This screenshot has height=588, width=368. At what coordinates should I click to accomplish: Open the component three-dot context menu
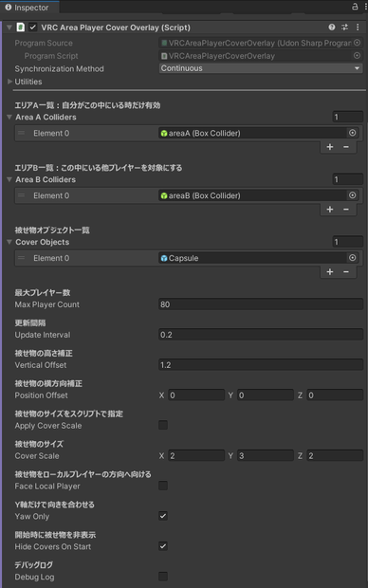click(358, 27)
